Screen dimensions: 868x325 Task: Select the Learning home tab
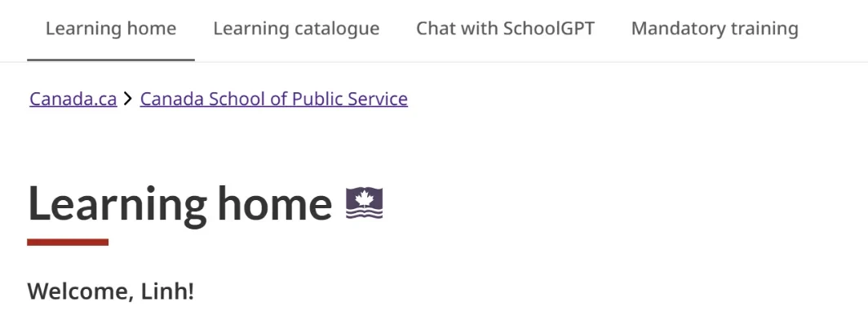[x=111, y=29]
